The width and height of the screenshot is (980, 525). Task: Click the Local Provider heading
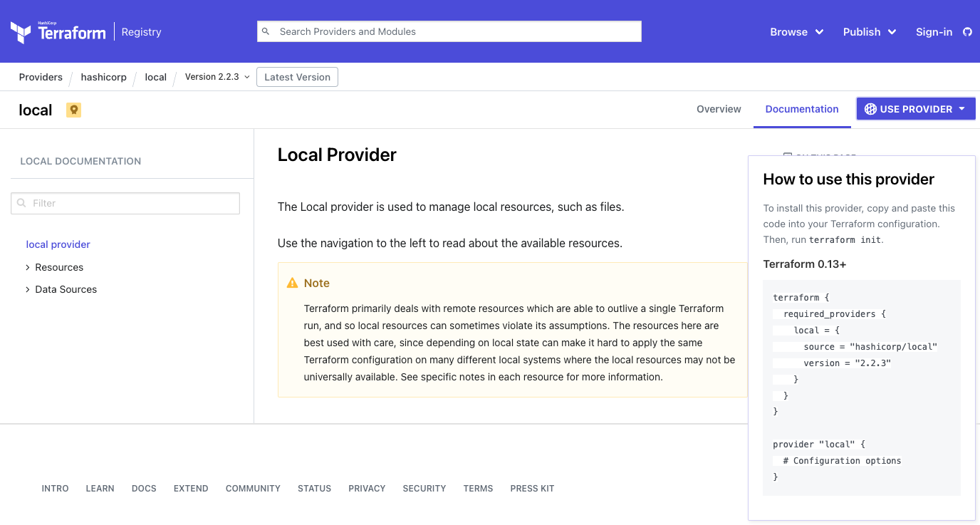click(x=337, y=155)
